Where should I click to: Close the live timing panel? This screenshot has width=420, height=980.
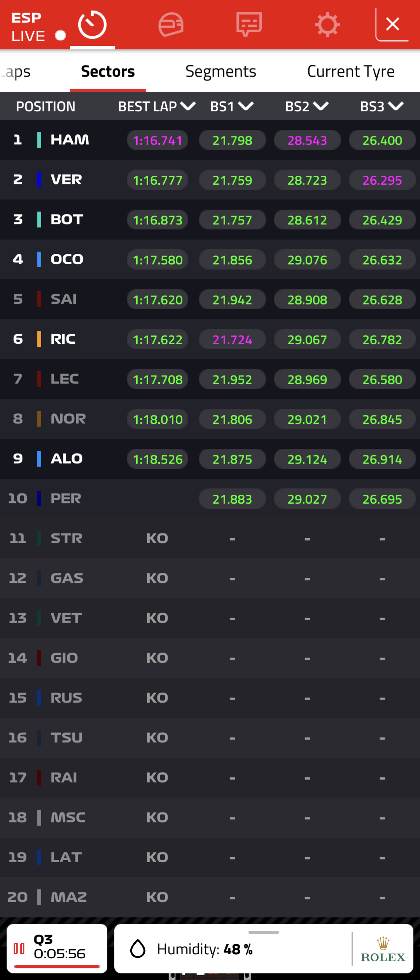392,24
